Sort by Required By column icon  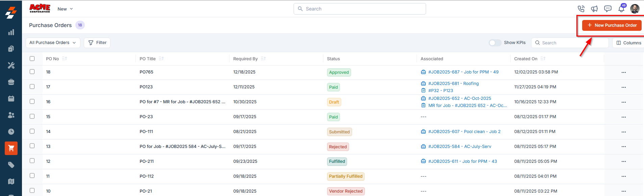coord(263,59)
